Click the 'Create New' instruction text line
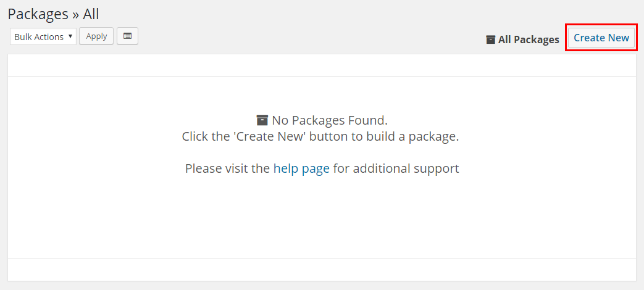Viewport: 644px width, 290px height. coord(320,136)
